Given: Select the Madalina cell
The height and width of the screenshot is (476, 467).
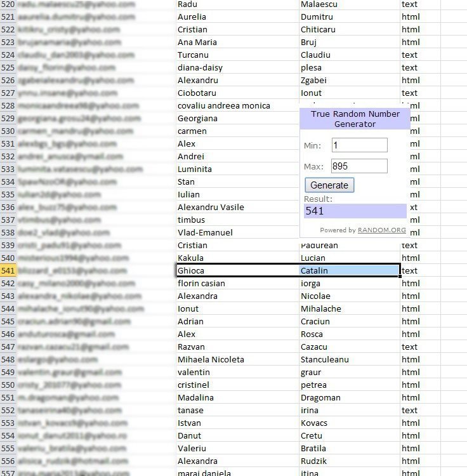Looking at the screenshot, I should (x=237, y=397).
